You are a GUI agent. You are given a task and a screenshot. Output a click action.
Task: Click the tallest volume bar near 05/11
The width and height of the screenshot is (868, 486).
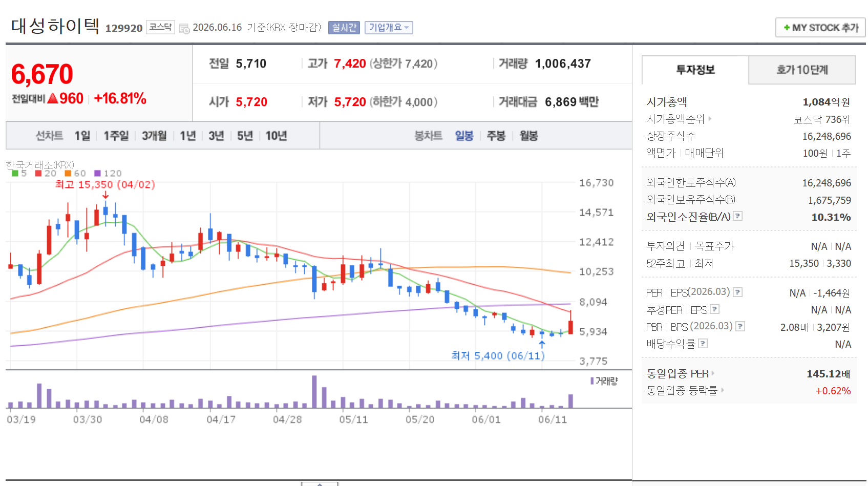tap(314, 392)
